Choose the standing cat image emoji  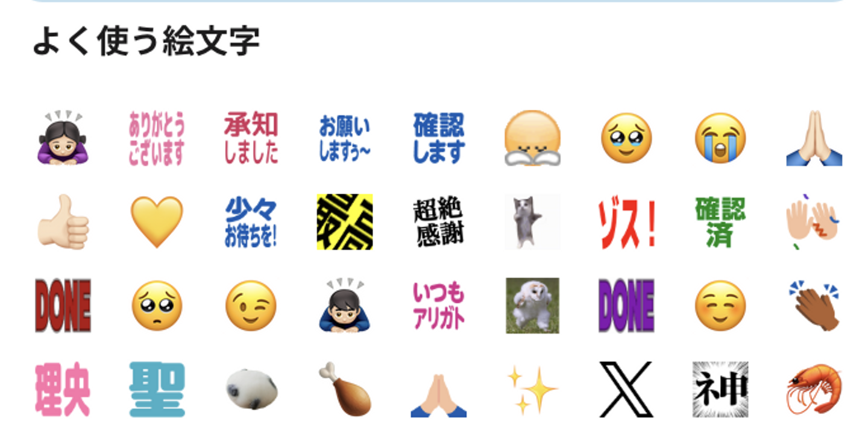533,222
